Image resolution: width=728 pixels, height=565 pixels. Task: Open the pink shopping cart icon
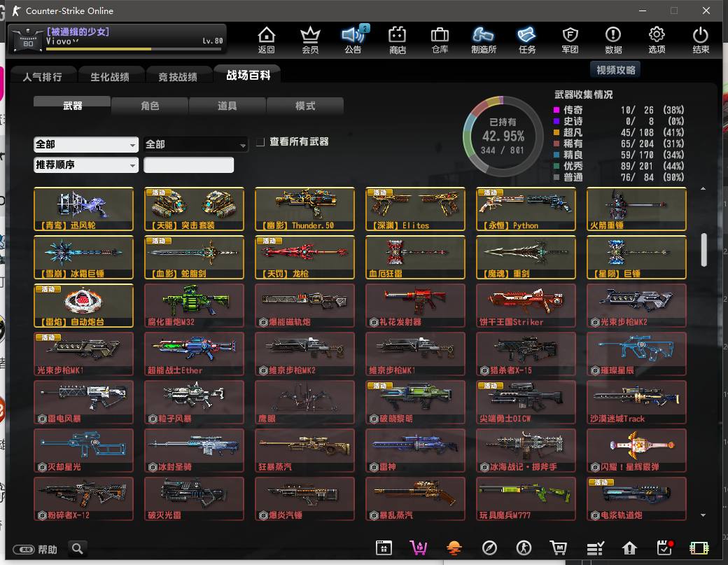(419, 548)
